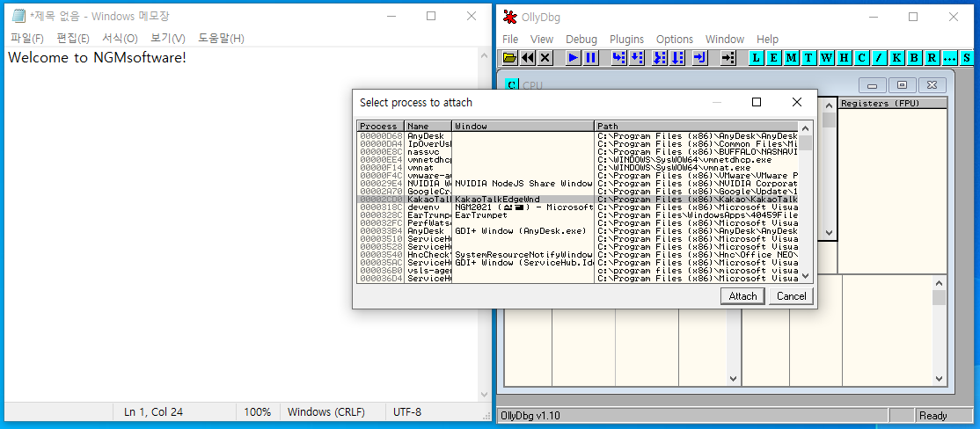Click the OllyDbg title bar app icon
This screenshot has height=429, width=980.
[x=510, y=17]
